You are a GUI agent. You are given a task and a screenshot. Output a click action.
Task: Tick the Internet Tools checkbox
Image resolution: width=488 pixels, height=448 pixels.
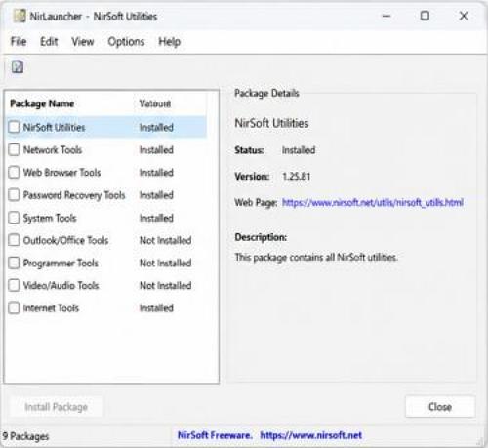(x=14, y=307)
